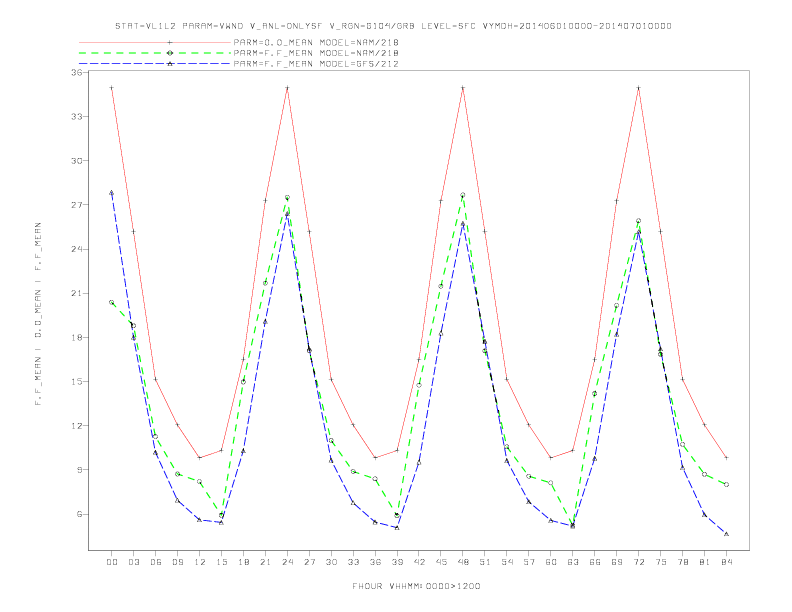Image resolution: width=792 pixels, height=612 pixels.
Task: Click green circle data point at hour 00
Action: (112, 302)
